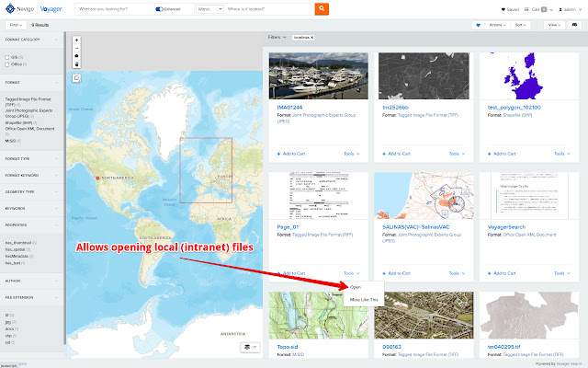This screenshot has width=588, height=368.
Task: Click the map hand pan tool icon
Action: coord(76,64)
